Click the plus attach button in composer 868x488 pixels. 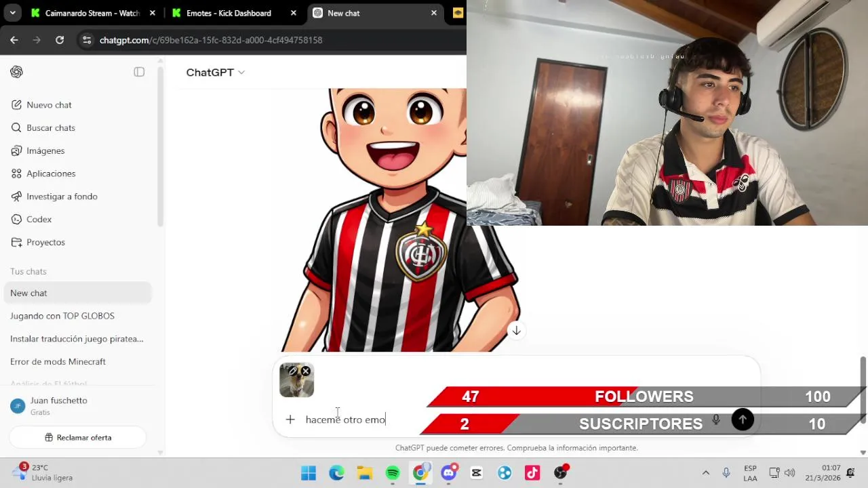click(290, 420)
